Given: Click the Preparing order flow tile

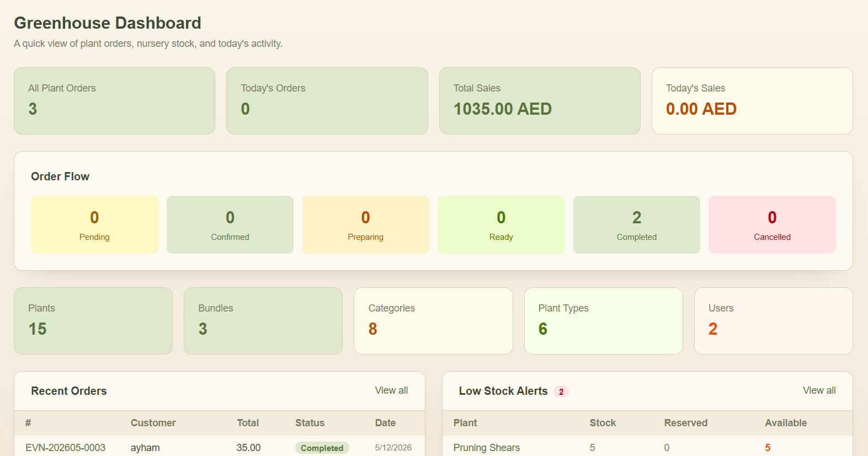Looking at the screenshot, I should (365, 224).
